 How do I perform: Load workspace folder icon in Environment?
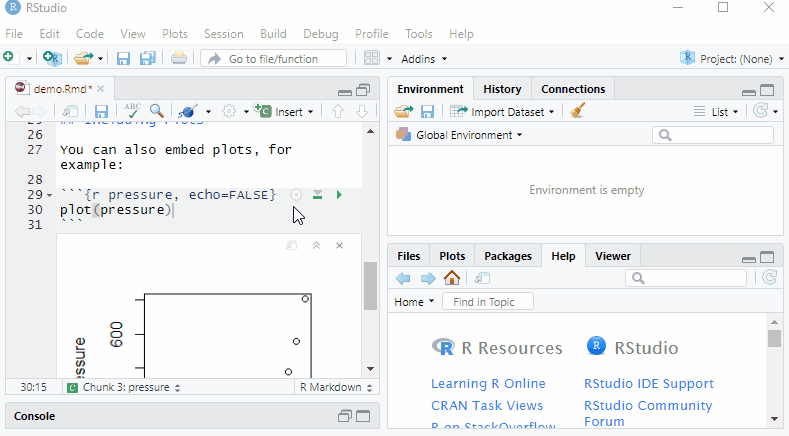404,111
